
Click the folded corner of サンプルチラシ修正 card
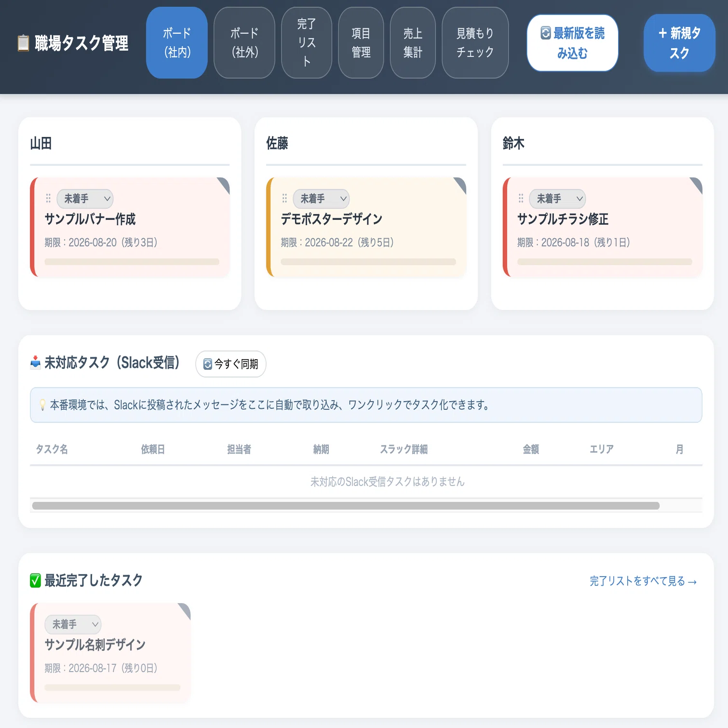coord(698,184)
